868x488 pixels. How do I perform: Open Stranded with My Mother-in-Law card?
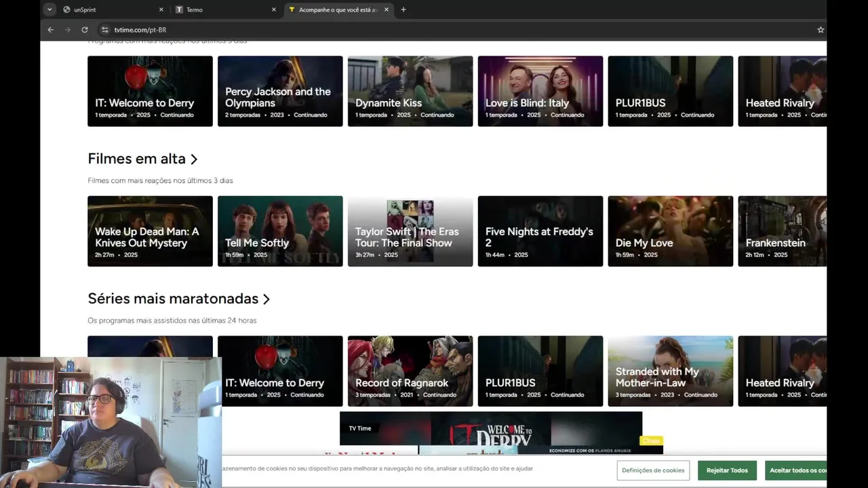point(671,371)
